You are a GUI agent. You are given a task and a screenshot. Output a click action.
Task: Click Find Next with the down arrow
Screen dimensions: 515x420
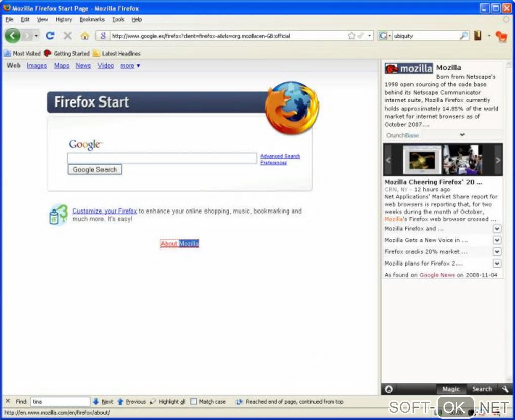pos(103,402)
